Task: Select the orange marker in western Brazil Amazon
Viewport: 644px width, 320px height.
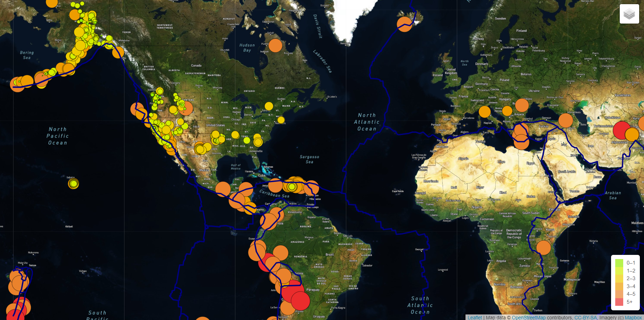Action: coord(280,253)
